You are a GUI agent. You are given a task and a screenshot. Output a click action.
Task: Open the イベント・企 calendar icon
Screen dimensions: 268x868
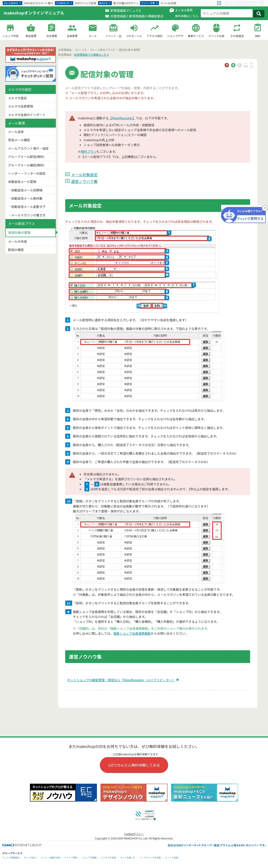pyautogui.click(x=113, y=28)
